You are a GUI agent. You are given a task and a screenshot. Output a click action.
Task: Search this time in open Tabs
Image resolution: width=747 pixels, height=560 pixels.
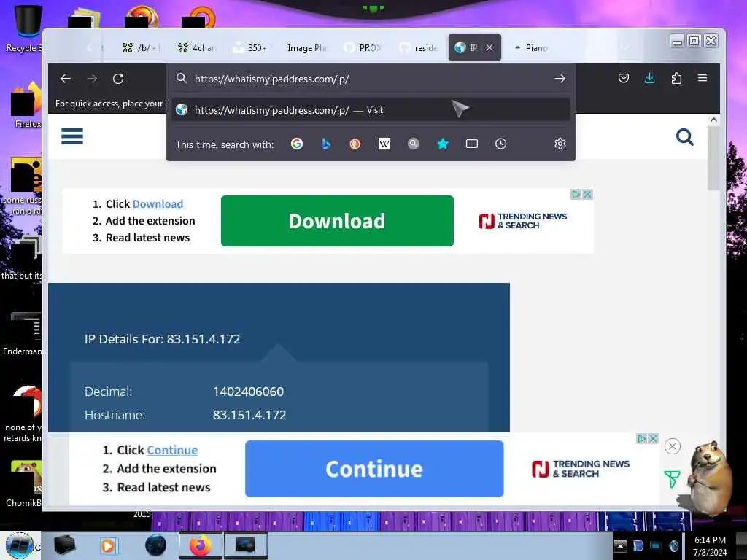[472, 144]
